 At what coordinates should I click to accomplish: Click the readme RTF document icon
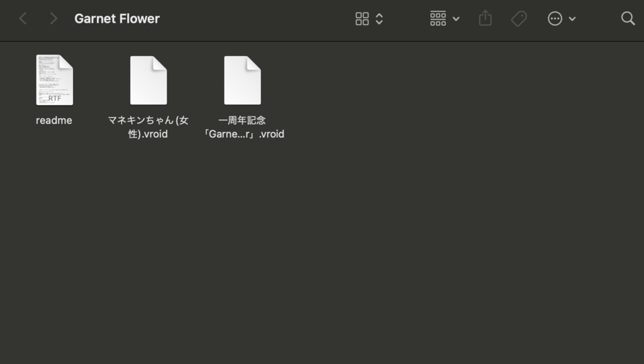(x=54, y=79)
